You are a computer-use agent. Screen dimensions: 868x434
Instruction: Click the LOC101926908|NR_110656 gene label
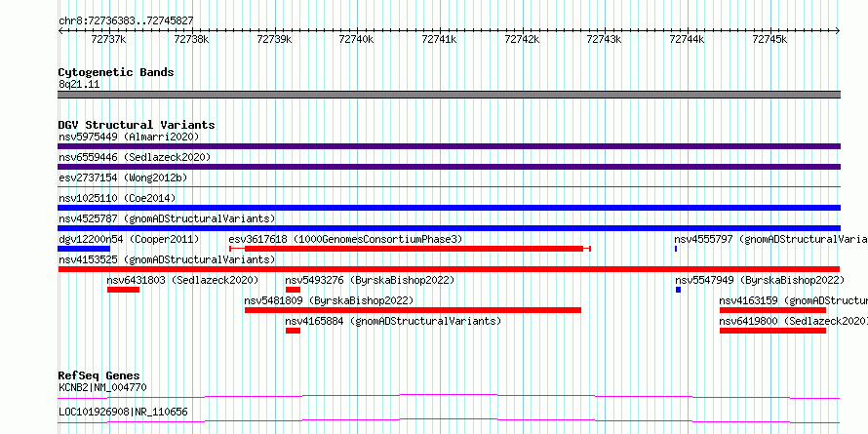123,412
